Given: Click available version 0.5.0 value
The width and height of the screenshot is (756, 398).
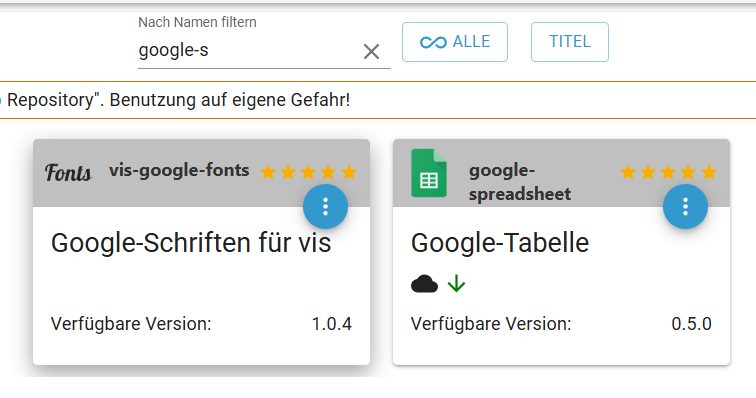Looking at the screenshot, I should coord(691,324).
